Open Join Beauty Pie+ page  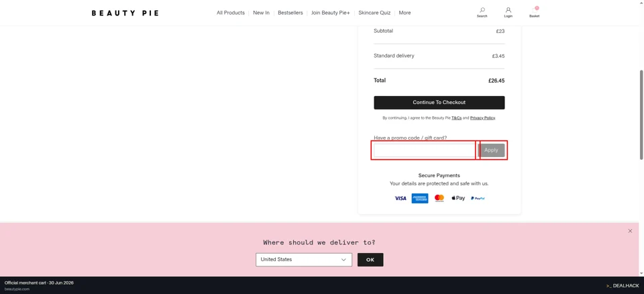click(331, 13)
